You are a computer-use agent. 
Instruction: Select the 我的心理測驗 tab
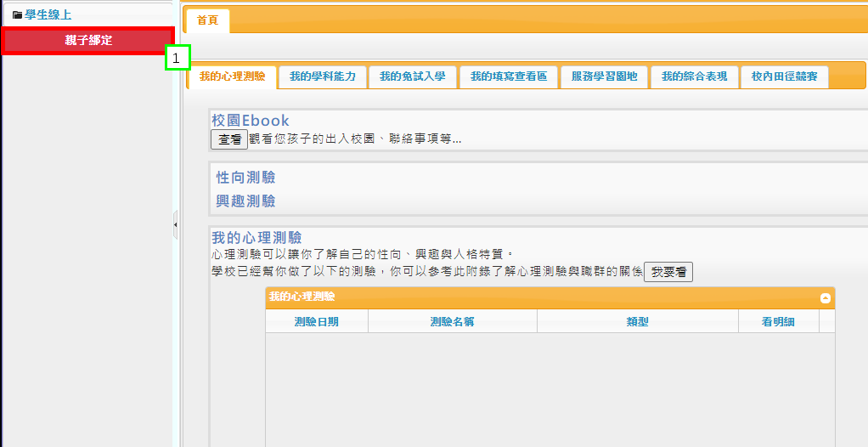(x=232, y=76)
